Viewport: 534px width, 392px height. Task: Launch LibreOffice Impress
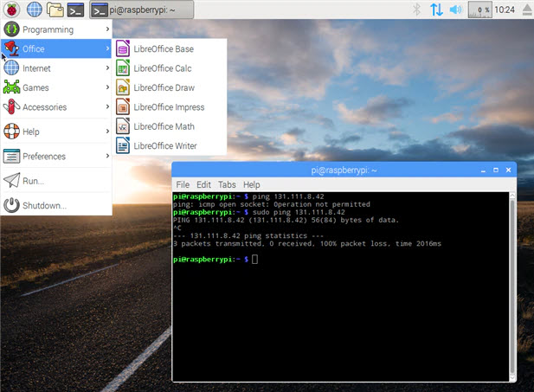point(170,107)
